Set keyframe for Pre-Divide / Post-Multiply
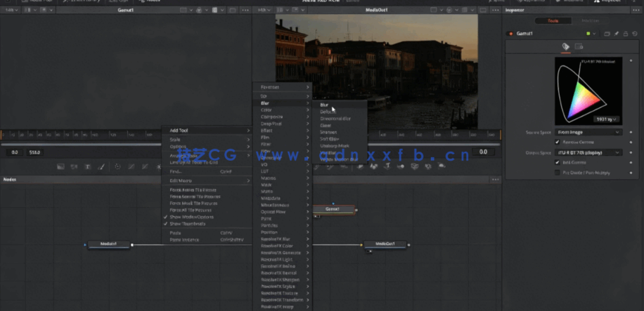Viewport: 644px width, 311px height. pos(631,173)
